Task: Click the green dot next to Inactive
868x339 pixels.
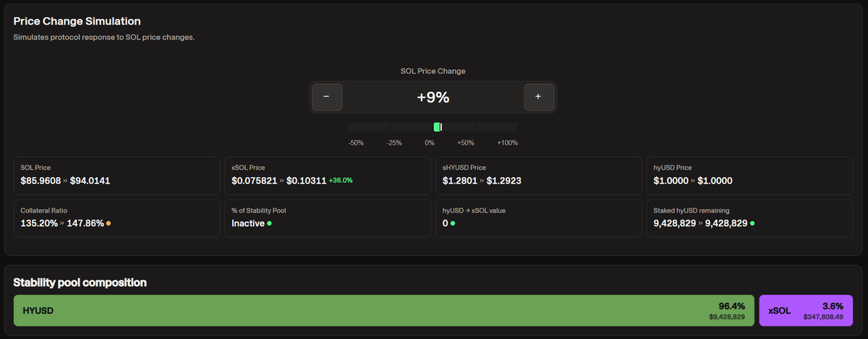Action: (x=269, y=223)
